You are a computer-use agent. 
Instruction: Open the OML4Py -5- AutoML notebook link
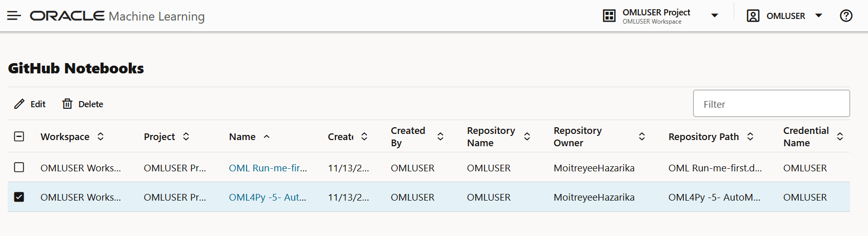point(267,197)
